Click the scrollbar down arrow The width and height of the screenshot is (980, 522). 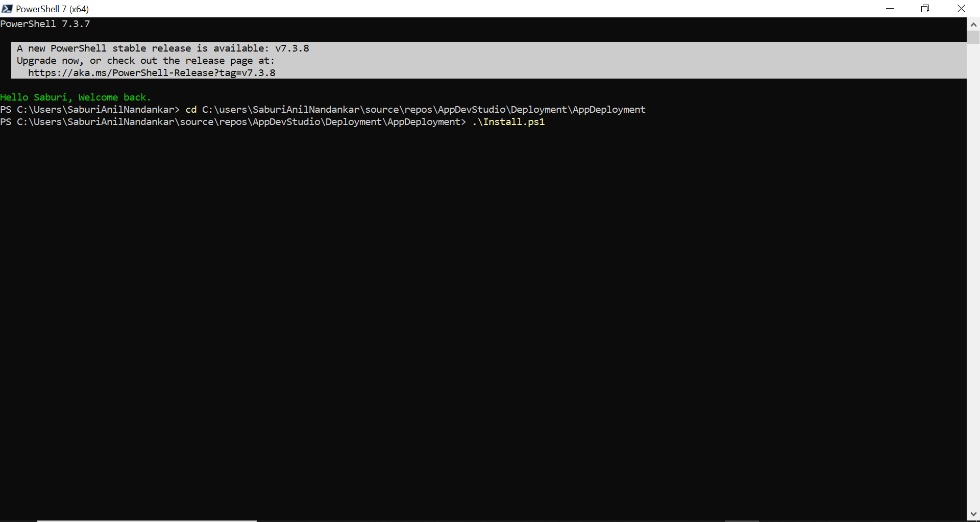click(x=973, y=514)
